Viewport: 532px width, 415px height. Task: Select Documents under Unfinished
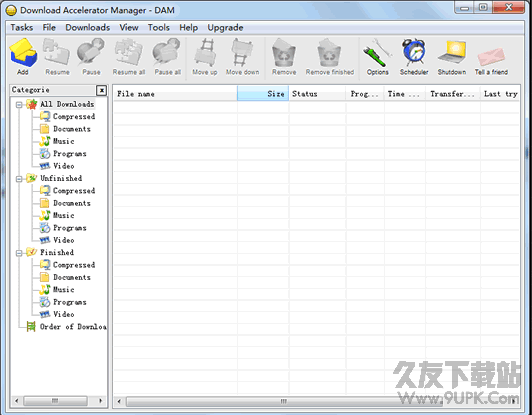72,203
